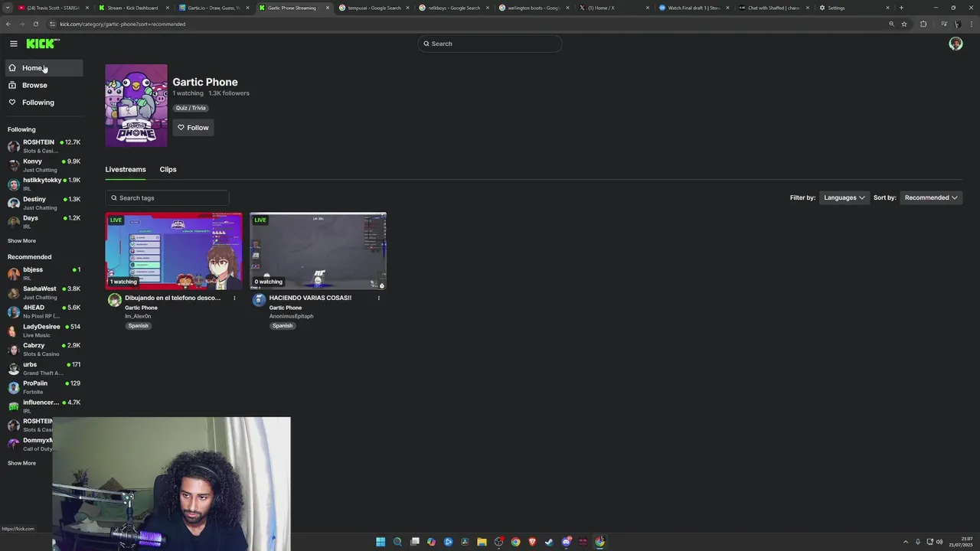Open bbjess channel in Recommended list

(44, 273)
